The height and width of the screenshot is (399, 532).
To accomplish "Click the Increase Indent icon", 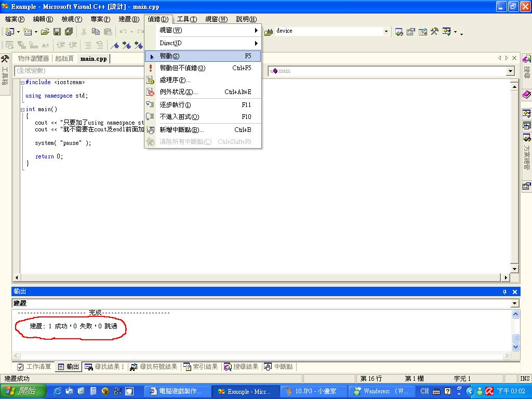I will pos(73,45).
